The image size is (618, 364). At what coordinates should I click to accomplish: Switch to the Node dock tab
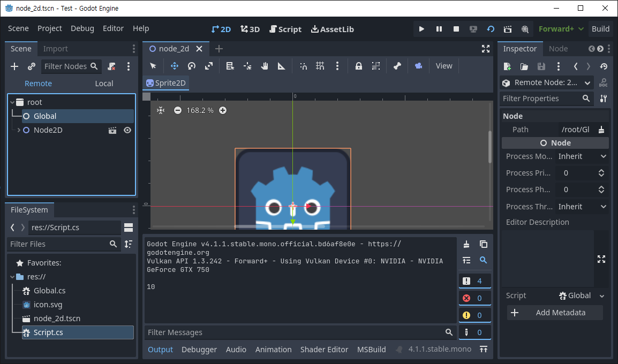coord(558,49)
